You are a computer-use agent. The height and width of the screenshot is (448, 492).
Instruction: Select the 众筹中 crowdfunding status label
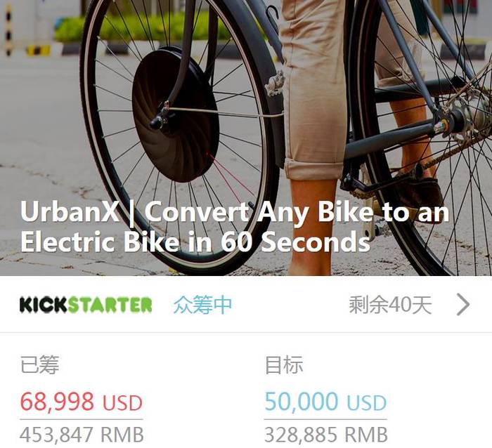(x=202, y=305)
